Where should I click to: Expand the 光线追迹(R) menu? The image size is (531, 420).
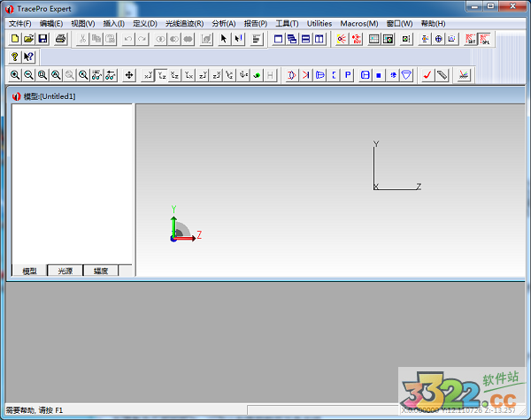click(x=184, y=23)
